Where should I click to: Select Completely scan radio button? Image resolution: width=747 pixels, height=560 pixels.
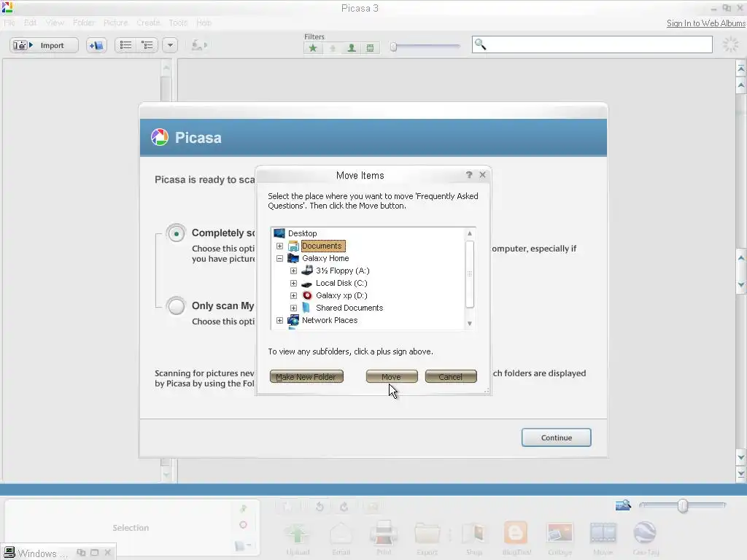pyautogui.click(x=177, y=233)
